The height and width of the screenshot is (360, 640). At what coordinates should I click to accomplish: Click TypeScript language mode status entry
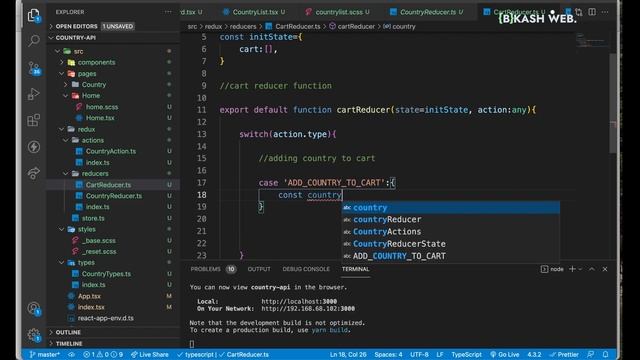[466, 354]
